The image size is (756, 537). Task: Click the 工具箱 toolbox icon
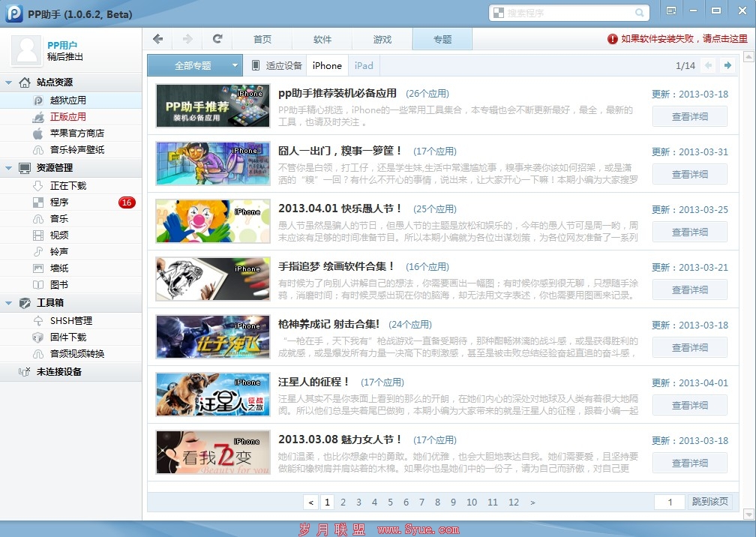[25, 303]
